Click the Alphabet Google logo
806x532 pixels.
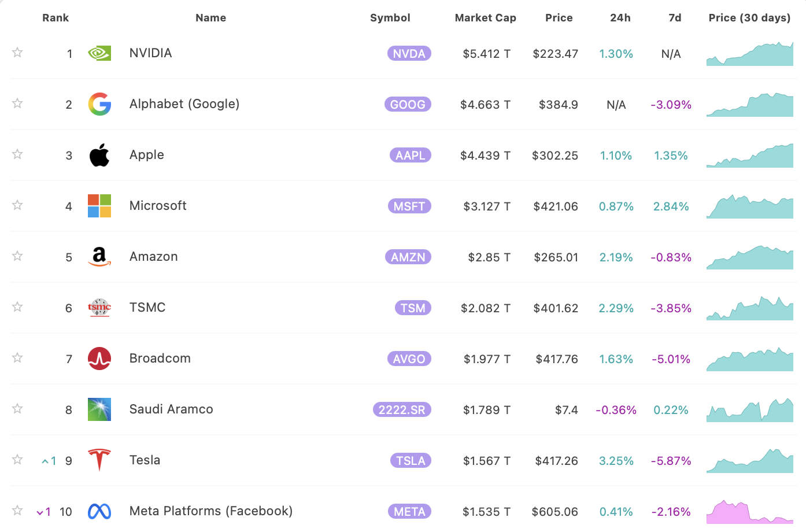pyautogui.click(x=99, y=104)
